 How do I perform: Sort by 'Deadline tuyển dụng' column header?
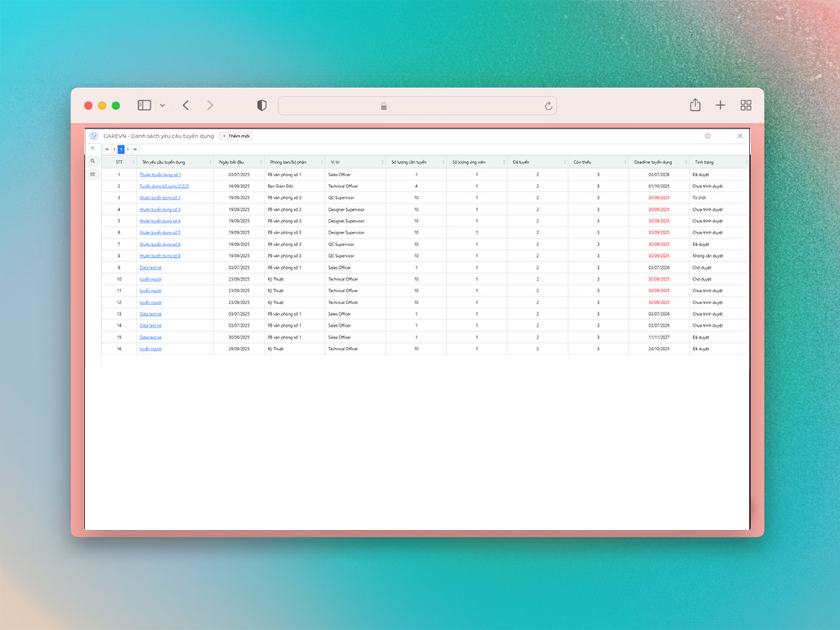point(653,162)
